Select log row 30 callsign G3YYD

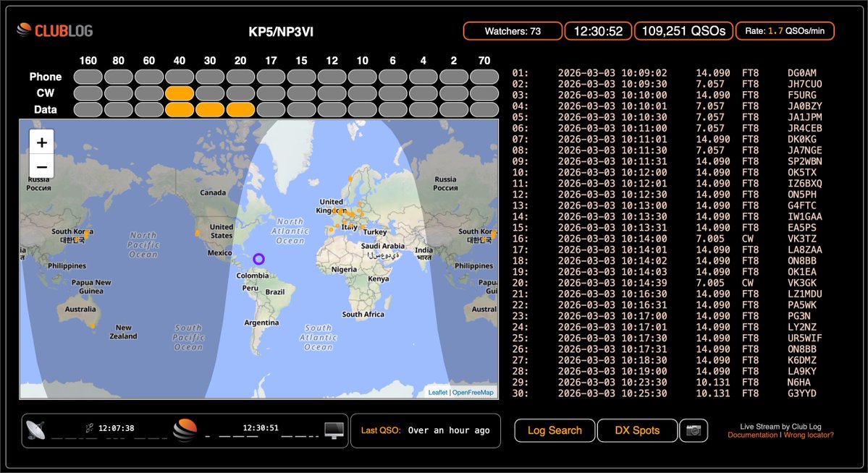tap(802, 393)
